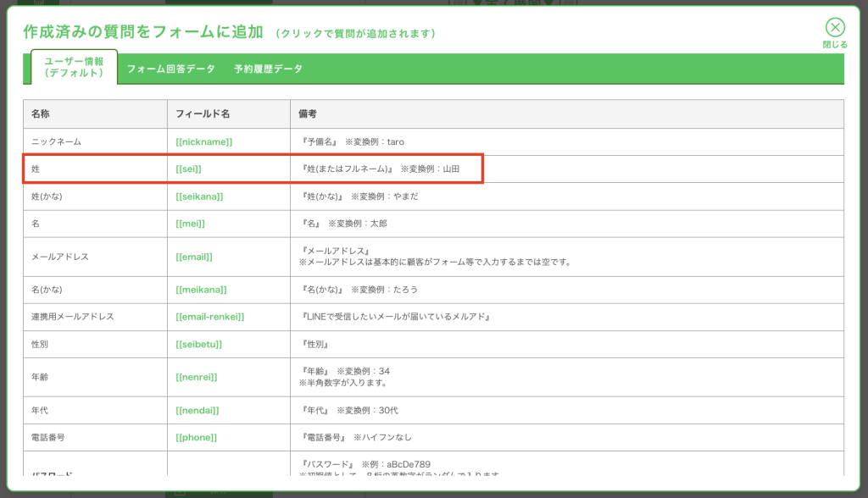Switch to the フォーム回答データ tab

point(171,69)
